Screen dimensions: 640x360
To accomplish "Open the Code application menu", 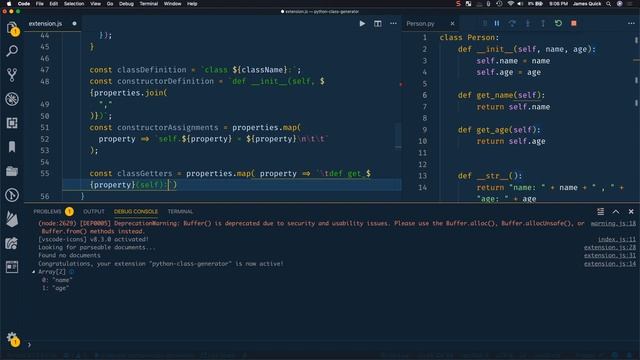I will click(24, 4).
